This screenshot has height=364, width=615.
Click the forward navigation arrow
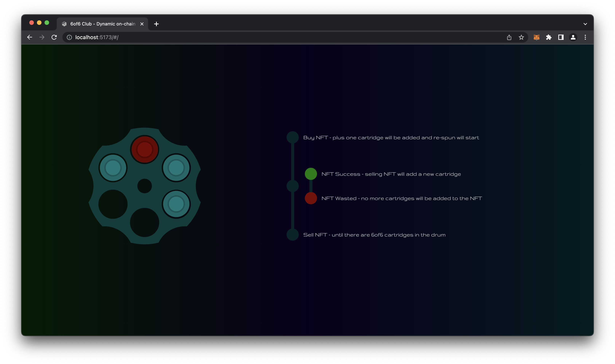[x=42, y=37]
